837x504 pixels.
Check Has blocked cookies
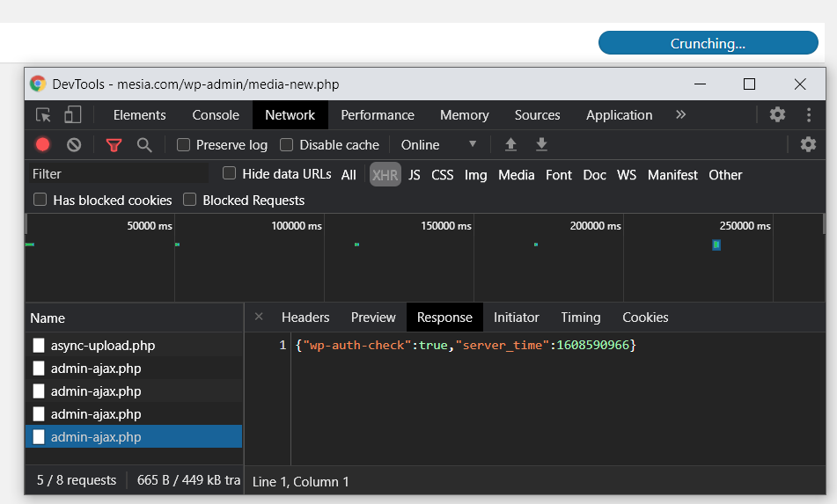40,200
